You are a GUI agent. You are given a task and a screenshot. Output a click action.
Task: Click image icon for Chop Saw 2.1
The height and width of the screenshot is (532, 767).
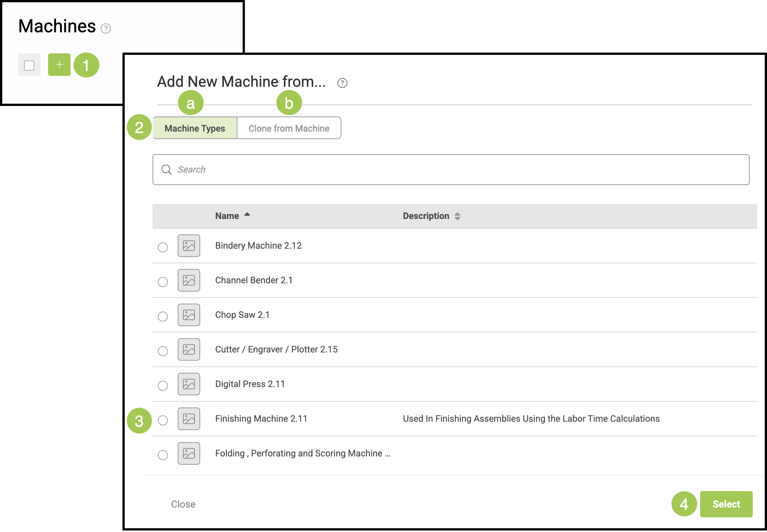[189, 315]
